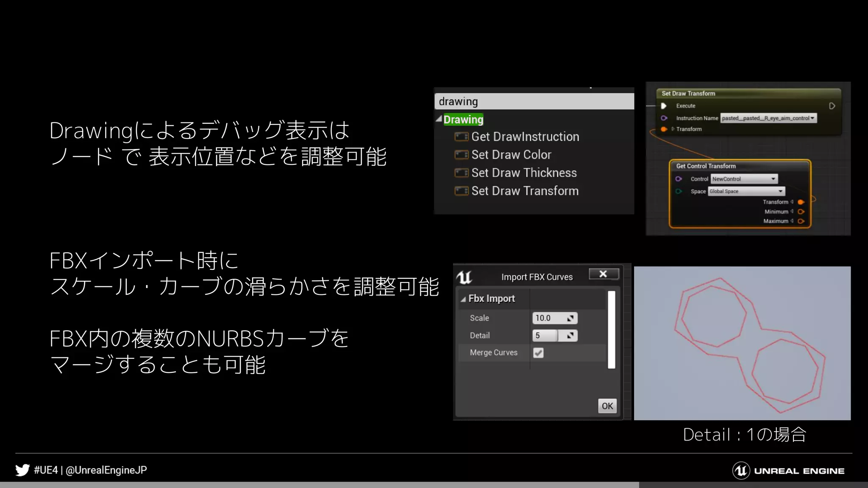The width and height of the screenshot is (868, 488).
Task: Select Get DrawInstruction from the node list
Action: (x=525, y=137)
